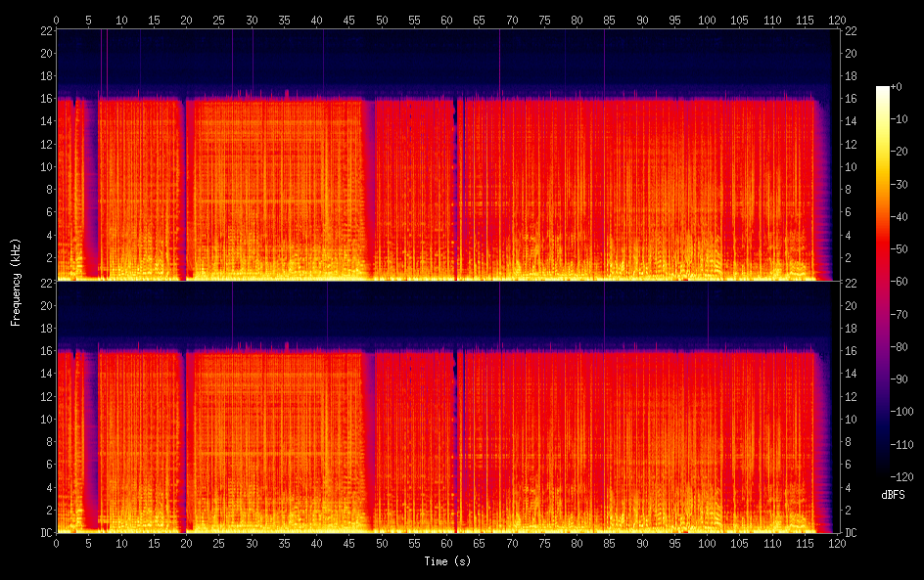
Task: Select the 0-second tick on the bottom time axis
Action: 56,543
